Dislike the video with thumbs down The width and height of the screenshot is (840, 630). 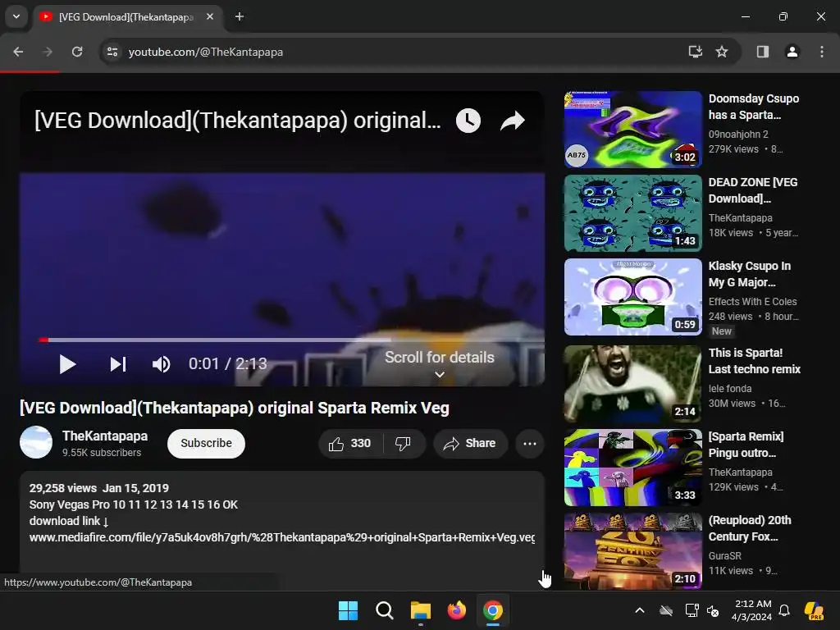[404, 444]
